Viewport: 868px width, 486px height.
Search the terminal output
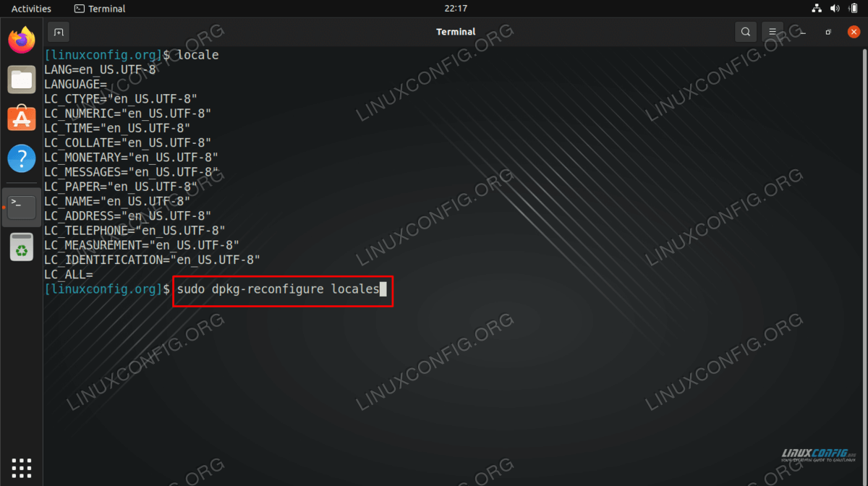745,32
